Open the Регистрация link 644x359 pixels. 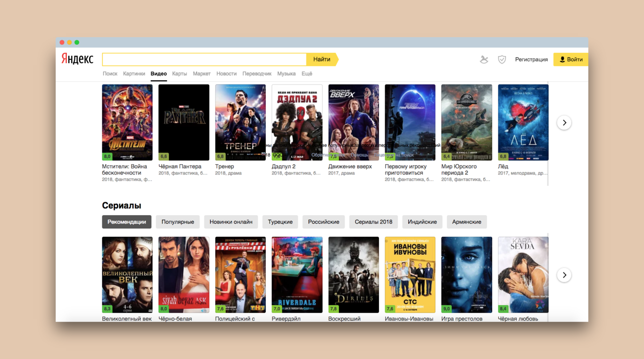click(x=531, y=59)
